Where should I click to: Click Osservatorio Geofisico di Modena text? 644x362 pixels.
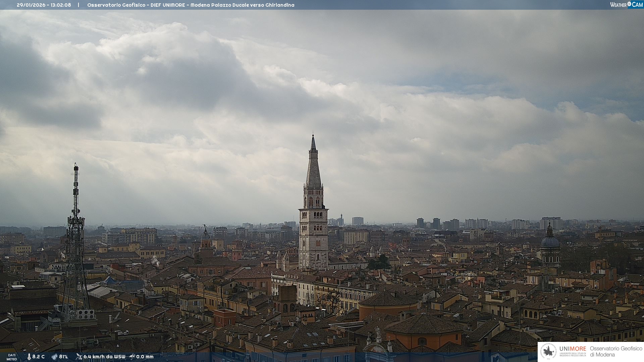click(x=616, y=352)
